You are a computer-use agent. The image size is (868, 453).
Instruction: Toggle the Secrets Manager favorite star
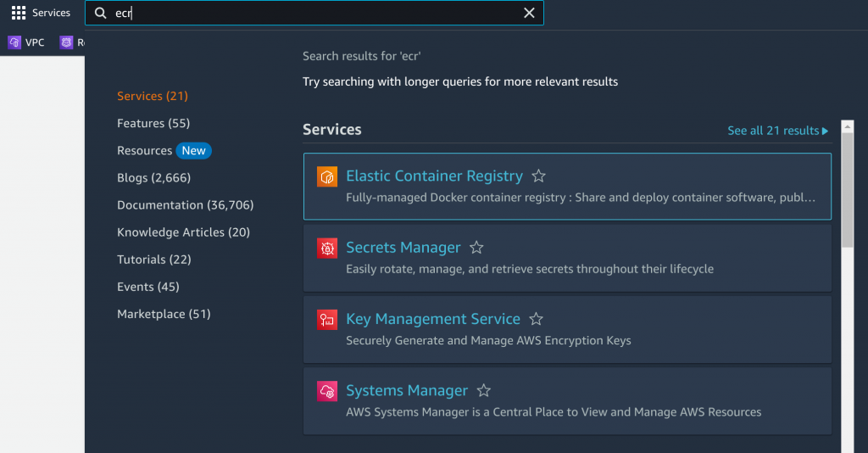tap(476, 248)
